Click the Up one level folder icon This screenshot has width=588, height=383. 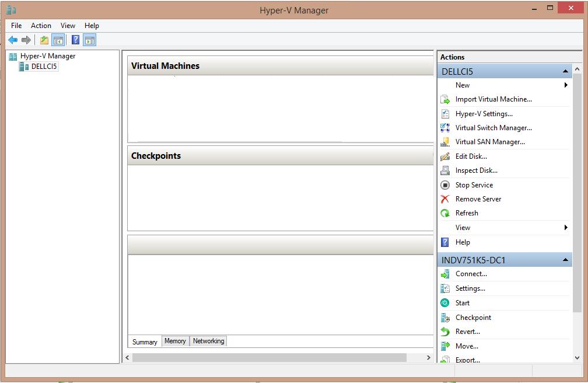(44, 40)
